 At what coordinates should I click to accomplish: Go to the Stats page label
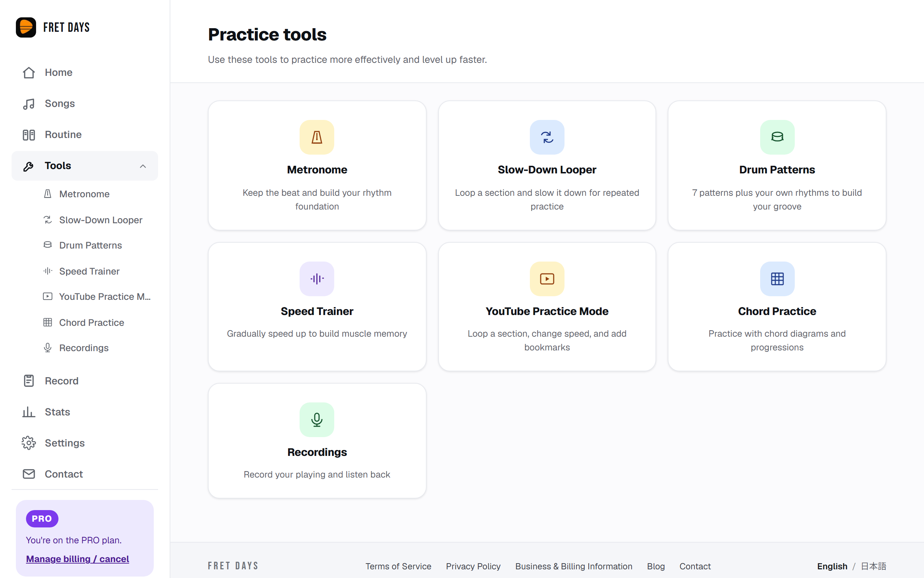click(57, 412)
